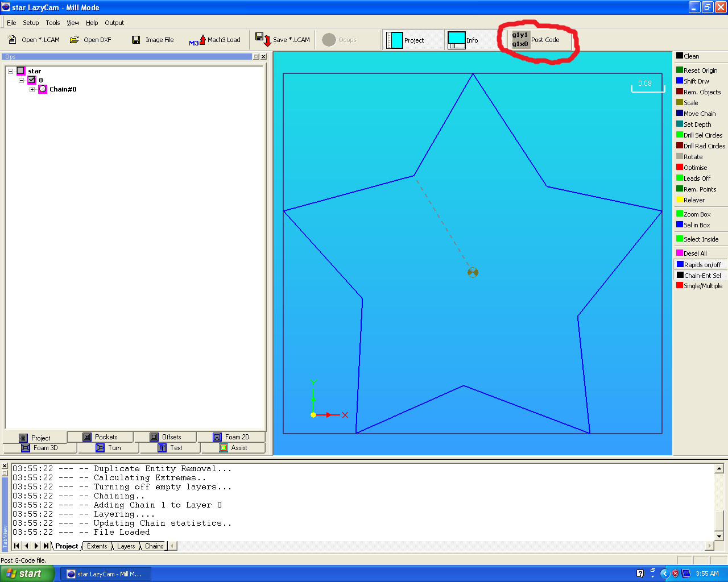Toggle Chain-Ent Sel mode
The height and width of the screenshot is (582, 728).
coord(699,276)
